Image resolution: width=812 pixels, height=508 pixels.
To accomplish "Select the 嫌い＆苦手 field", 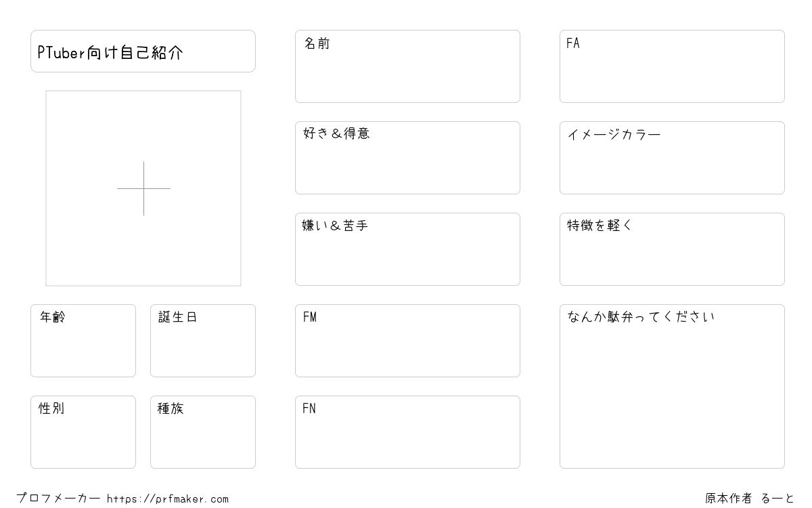I will tap(407, 249).
